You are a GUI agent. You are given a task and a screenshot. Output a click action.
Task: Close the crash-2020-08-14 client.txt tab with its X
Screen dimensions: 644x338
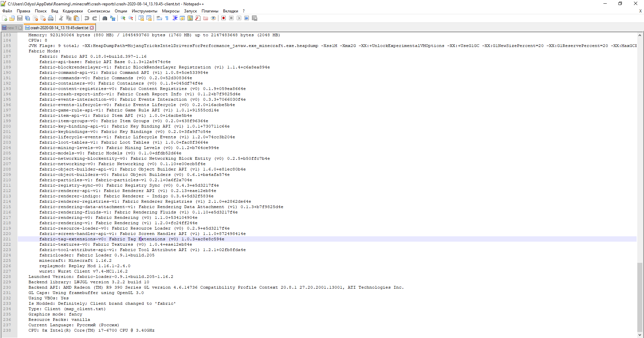click(x=92, y=28)
